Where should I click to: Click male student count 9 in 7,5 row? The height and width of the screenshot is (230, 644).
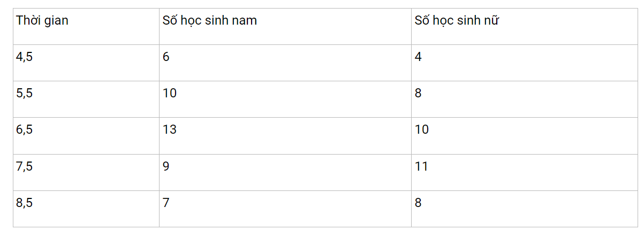click(x=166, y=166)
